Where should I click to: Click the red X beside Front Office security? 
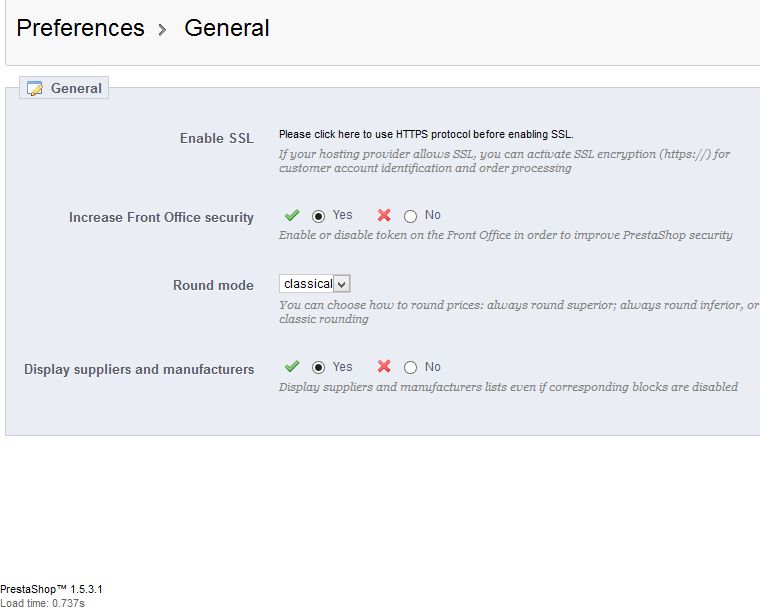[x=384, y=215]
